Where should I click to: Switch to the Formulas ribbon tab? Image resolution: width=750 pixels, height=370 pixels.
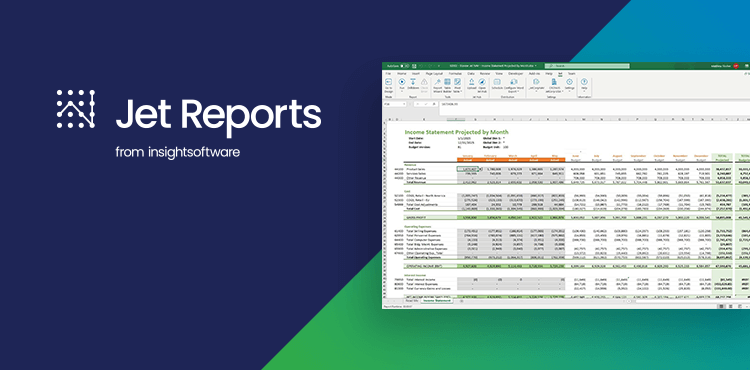(x=455, y=74)
